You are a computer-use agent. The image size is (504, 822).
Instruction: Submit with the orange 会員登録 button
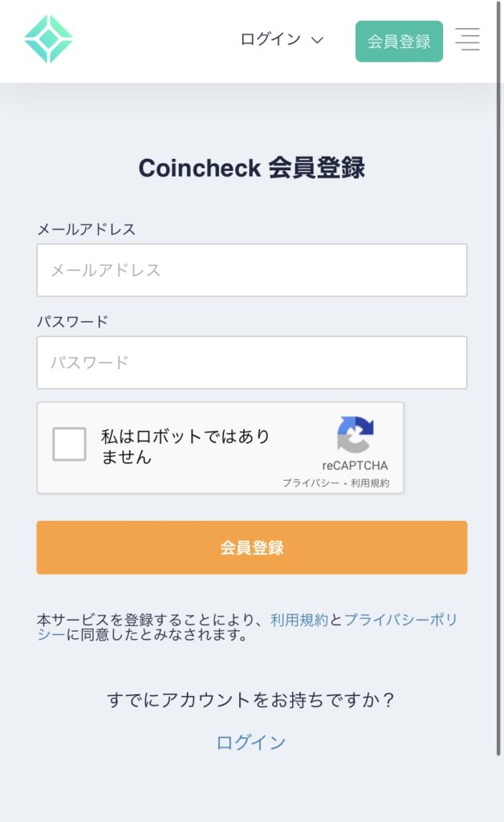[251, 547]
